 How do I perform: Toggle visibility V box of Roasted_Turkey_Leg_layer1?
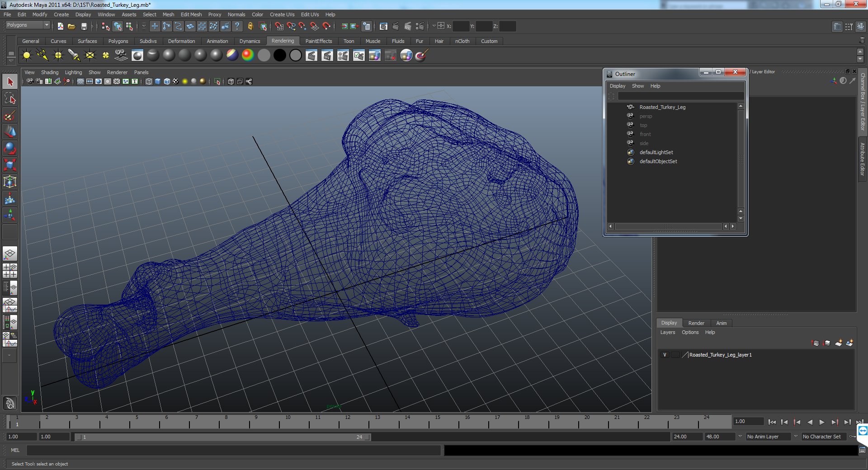[665, 355]
